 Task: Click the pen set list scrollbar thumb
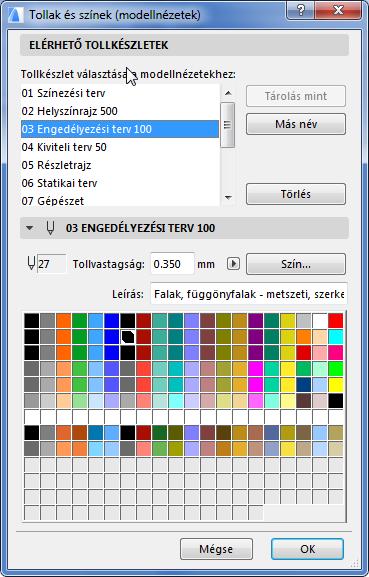tap(227, 125)
